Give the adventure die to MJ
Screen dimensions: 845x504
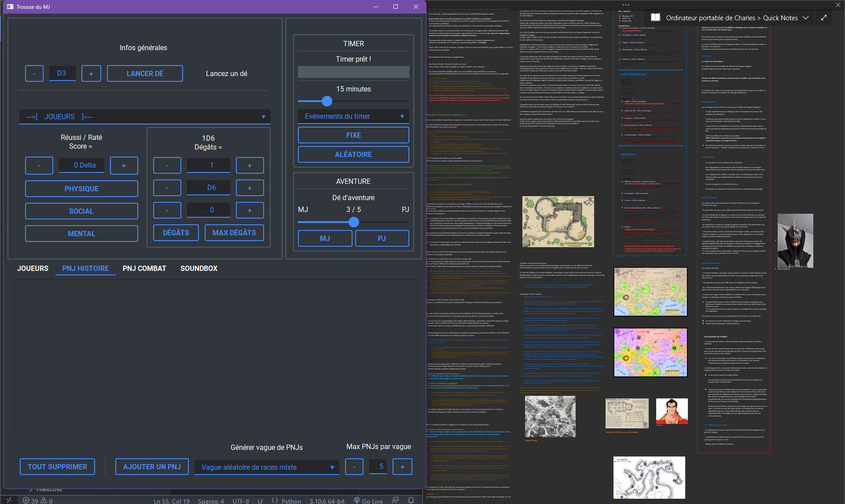[x=325, y=238]
